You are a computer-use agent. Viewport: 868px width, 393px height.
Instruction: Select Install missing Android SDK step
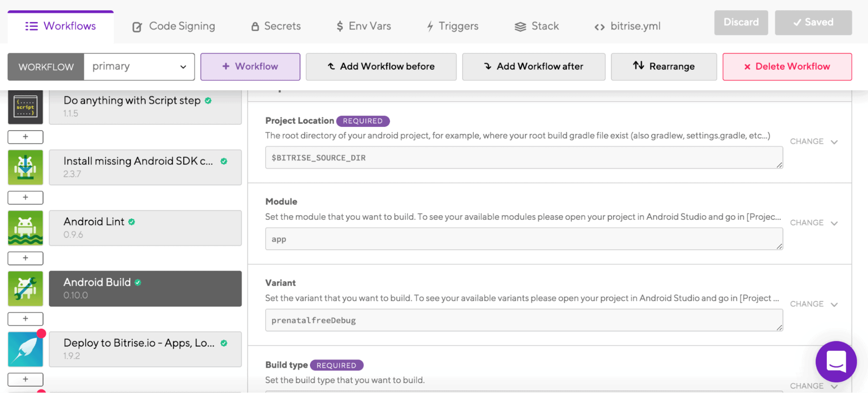tap(145, 167)
